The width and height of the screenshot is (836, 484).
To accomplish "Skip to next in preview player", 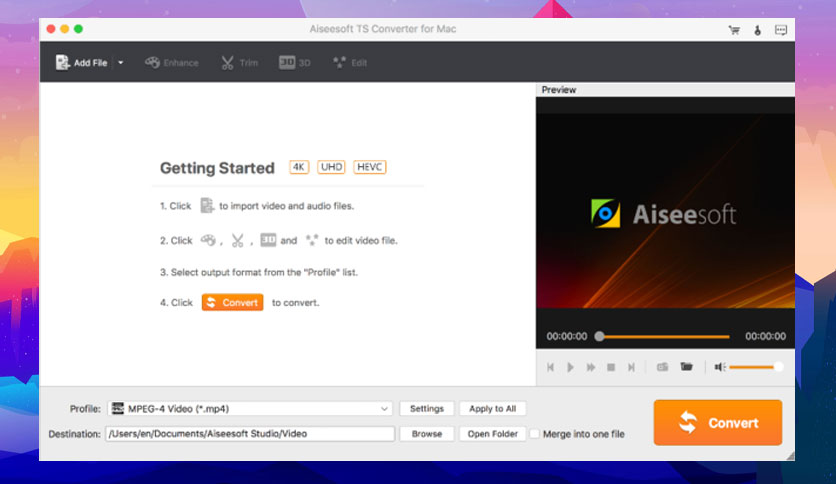I will (x=631, y=367).
